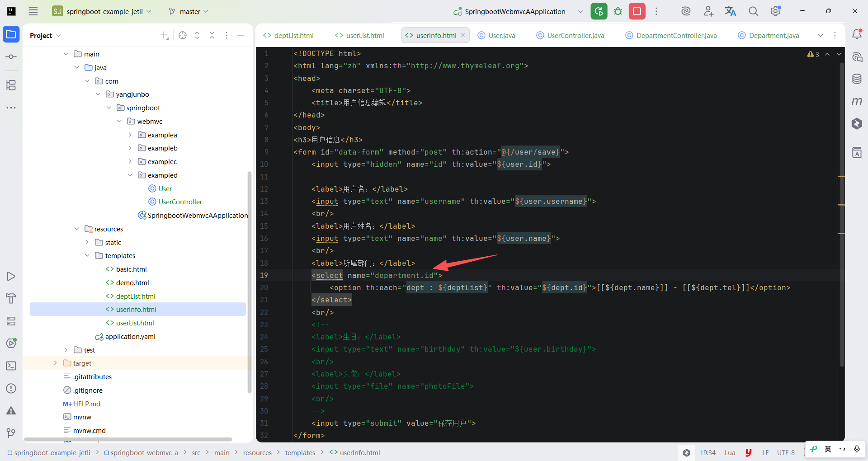Image resolution: width=868 pixels, height=461 pixels.
Task: Open the Git tool window
Action: click(11, 433)
